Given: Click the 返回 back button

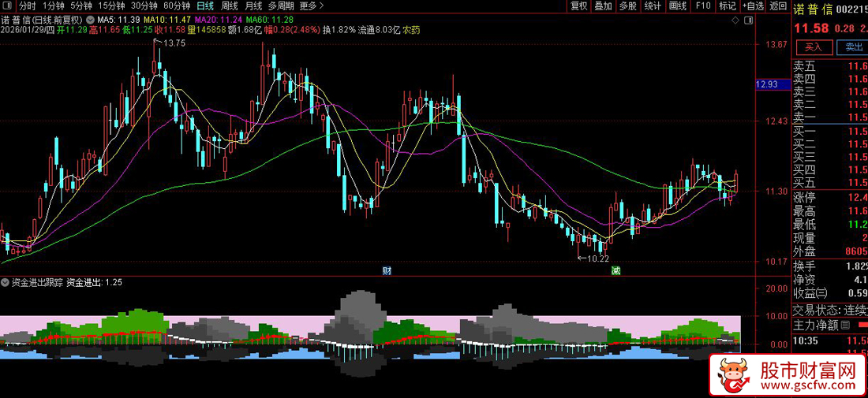Looking at the screenshot, I should point(778,6).
